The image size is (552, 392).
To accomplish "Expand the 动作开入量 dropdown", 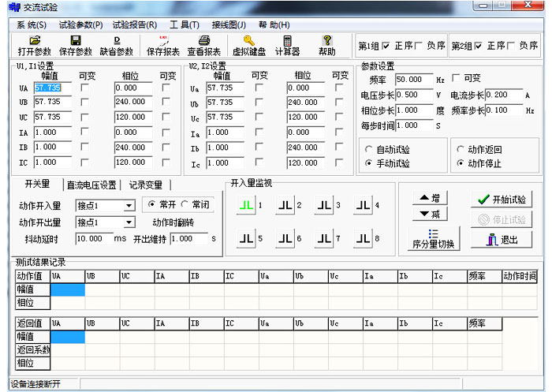I will pos(129,206).
